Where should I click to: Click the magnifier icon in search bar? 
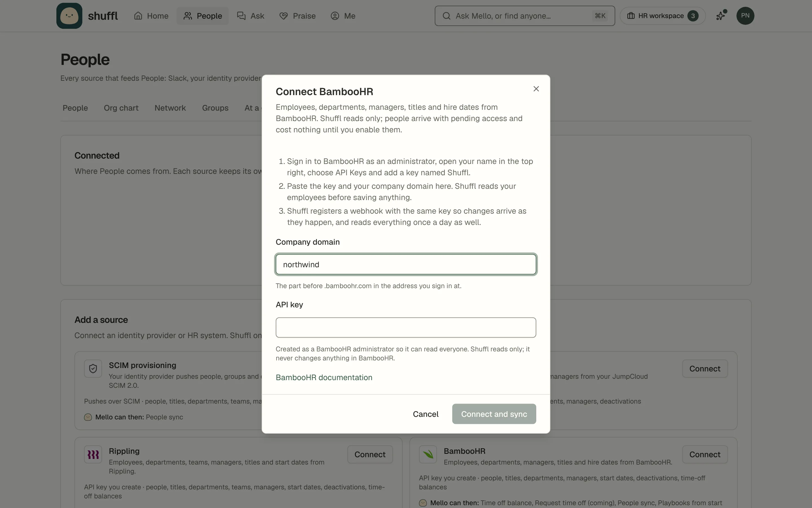[446, 16]
